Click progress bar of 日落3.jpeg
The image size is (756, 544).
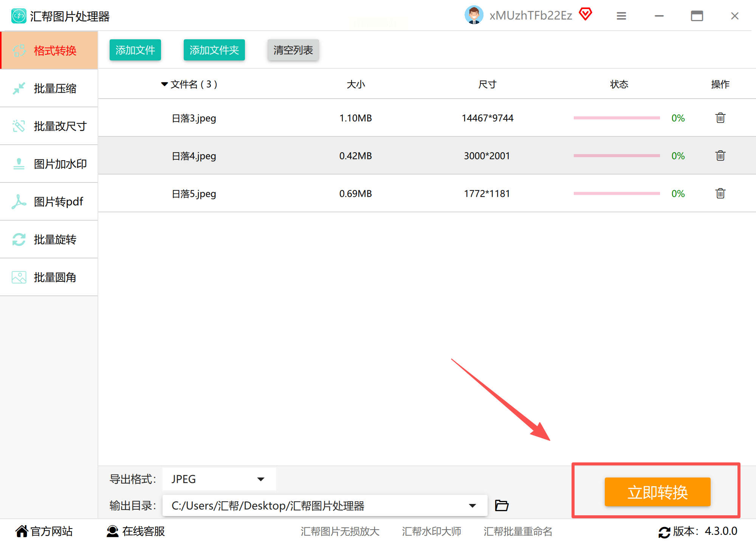click(x=617, y=118)
